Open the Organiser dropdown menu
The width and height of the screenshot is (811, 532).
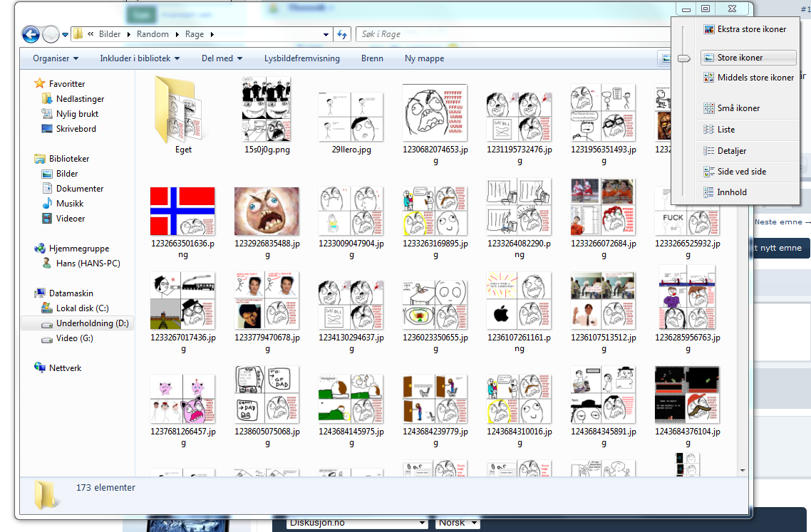56,58
